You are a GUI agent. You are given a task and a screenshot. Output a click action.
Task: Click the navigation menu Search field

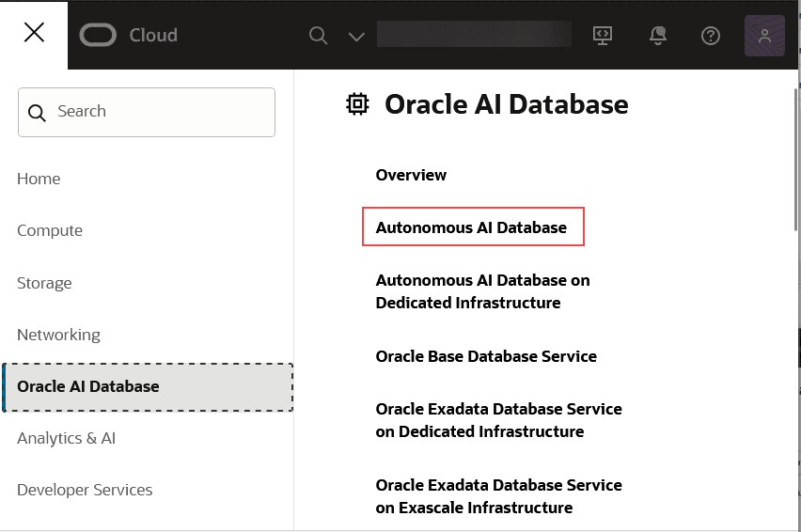coord(147,113)
